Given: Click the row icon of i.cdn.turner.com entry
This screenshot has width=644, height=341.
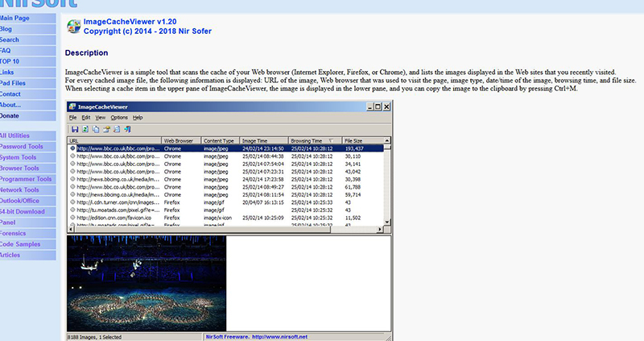Looking at the screenshot, I should click(72, 202).
